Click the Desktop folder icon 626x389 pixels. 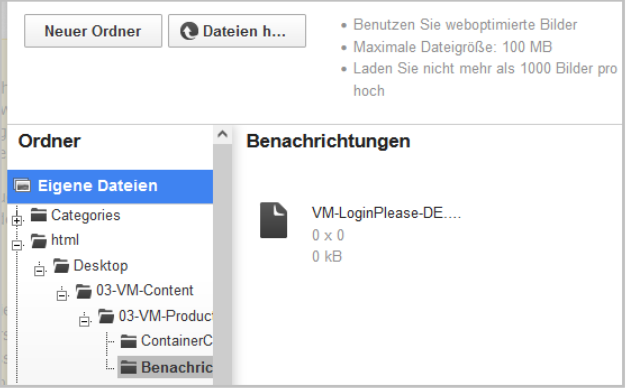pos(61,266)
